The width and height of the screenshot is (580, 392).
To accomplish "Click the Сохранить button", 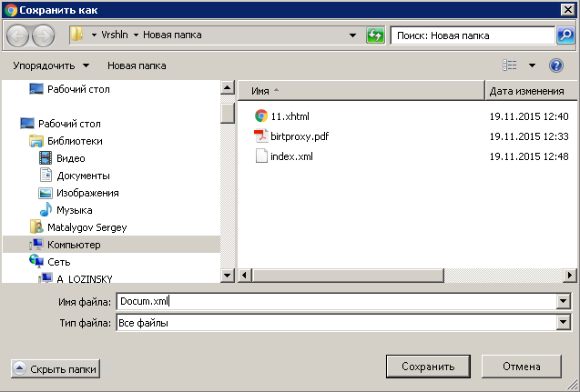I will (428, 367).
